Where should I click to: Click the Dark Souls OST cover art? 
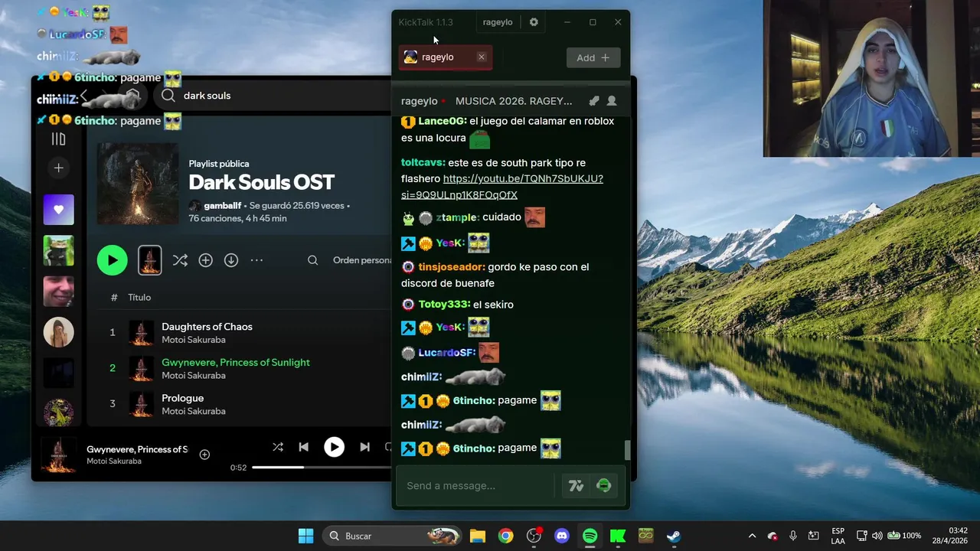pyautogui.click(x=138, y=184)
